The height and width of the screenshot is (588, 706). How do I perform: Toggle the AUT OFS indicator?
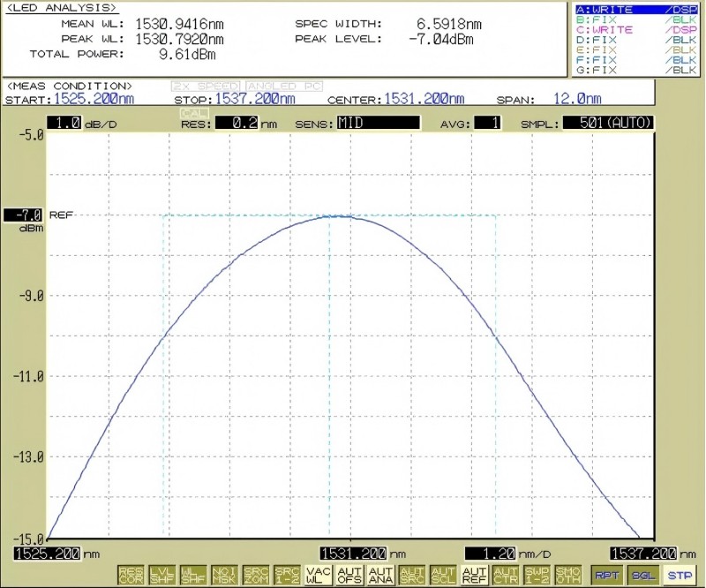coord(349,576)
